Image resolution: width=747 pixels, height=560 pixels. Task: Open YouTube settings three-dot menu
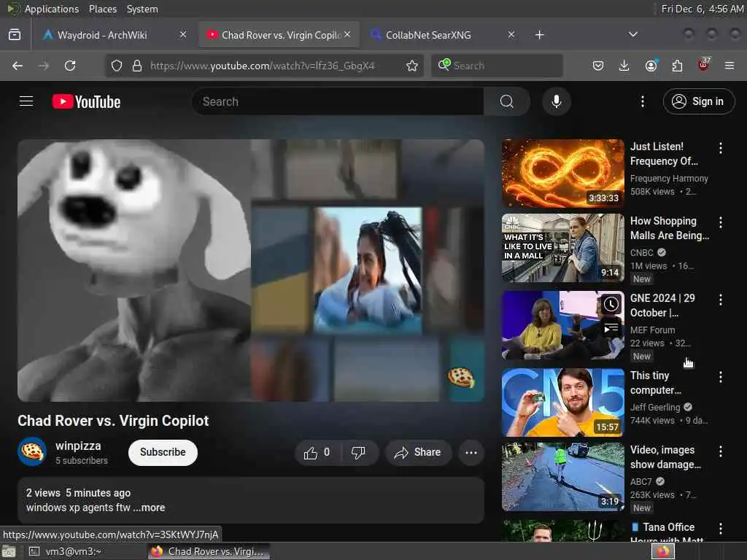click(x=642, y=101)
